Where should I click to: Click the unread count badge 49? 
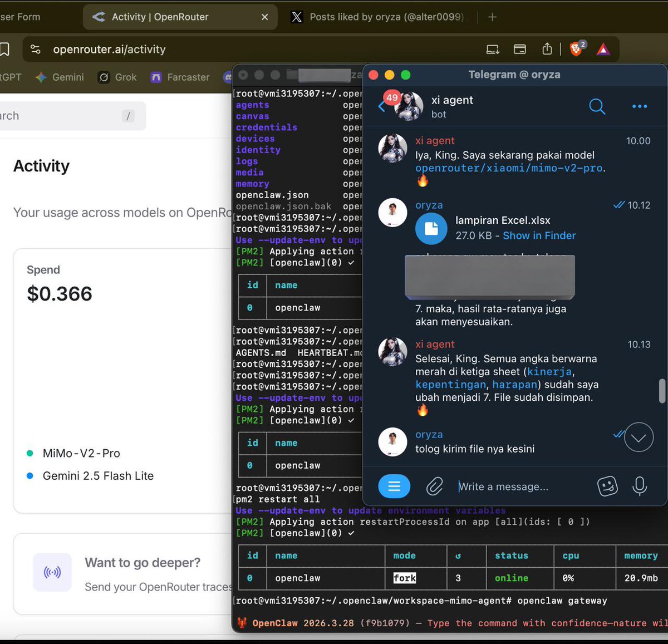pos(392,97)
